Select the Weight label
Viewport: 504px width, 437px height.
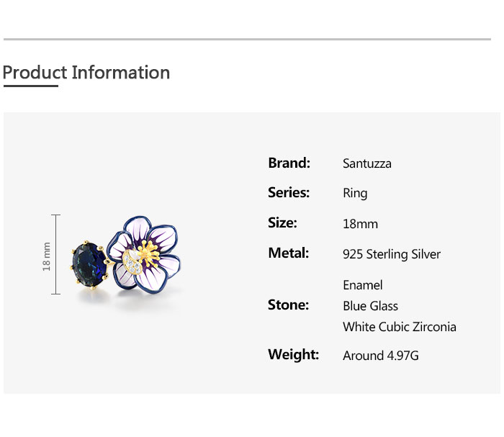coord(293,354)
